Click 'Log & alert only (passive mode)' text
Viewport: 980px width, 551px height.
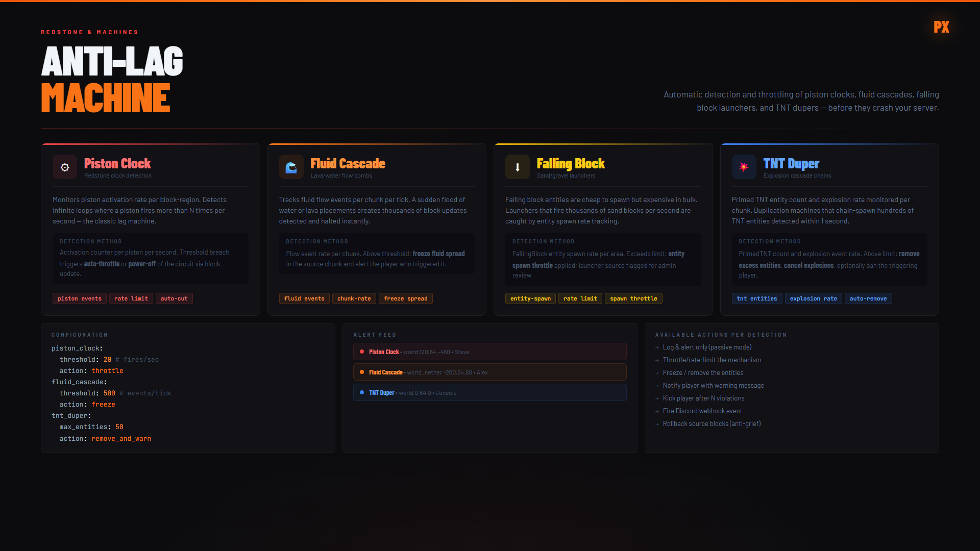click(707, 347)
